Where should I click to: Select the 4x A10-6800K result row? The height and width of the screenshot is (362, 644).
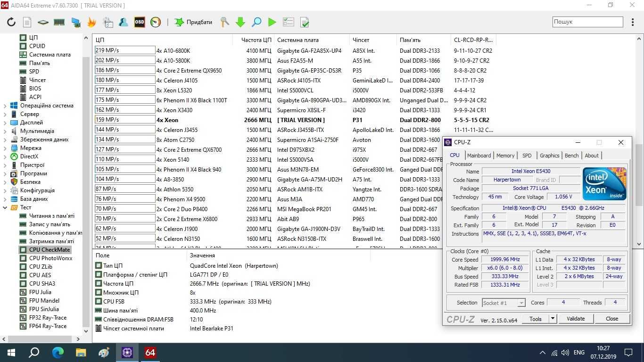295,50
